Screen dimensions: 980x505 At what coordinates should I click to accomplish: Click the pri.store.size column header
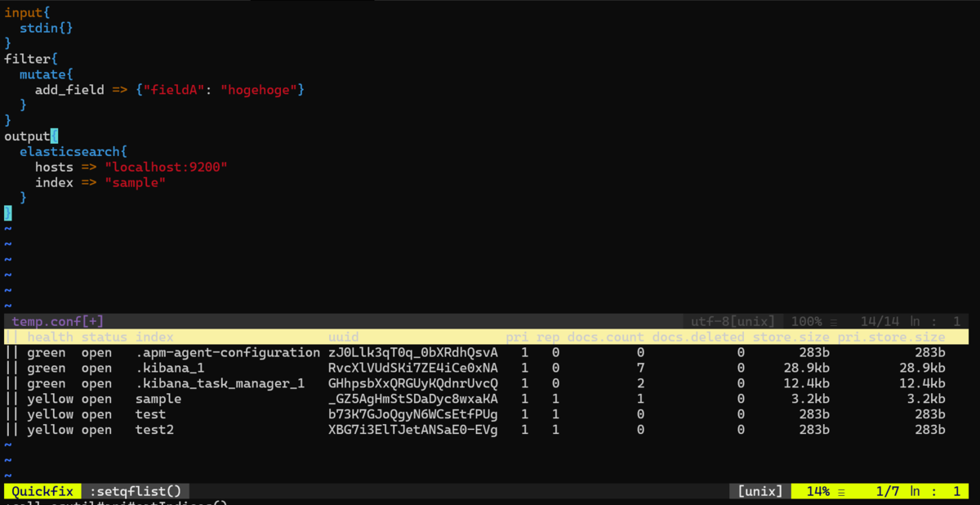tap(891, 337)
